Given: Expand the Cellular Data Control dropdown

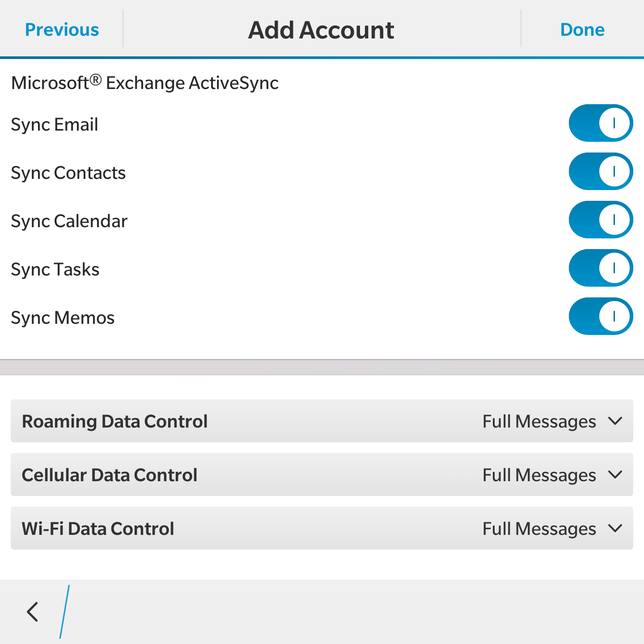Looking at the screenshot, I should point(322,475).
